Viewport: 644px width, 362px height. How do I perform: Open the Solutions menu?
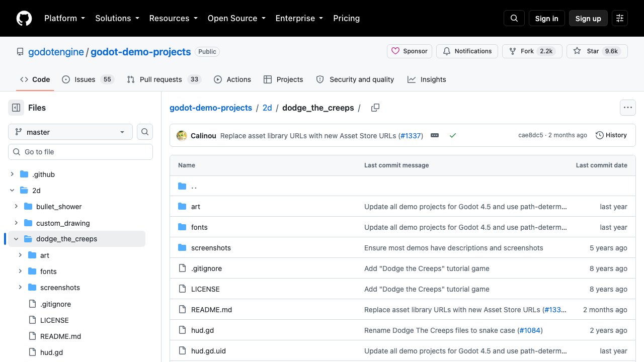[x=117, y=18]
